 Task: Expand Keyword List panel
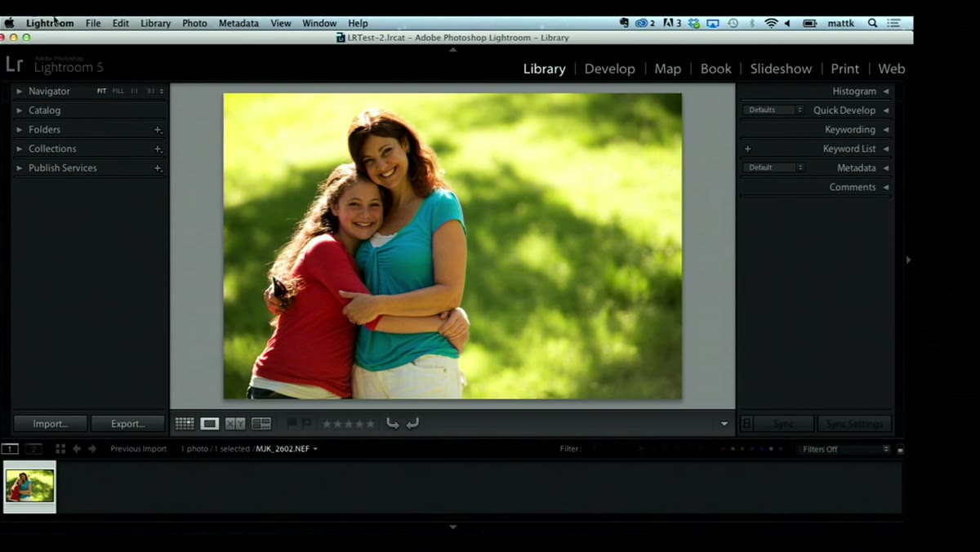[x=886, y=149]
